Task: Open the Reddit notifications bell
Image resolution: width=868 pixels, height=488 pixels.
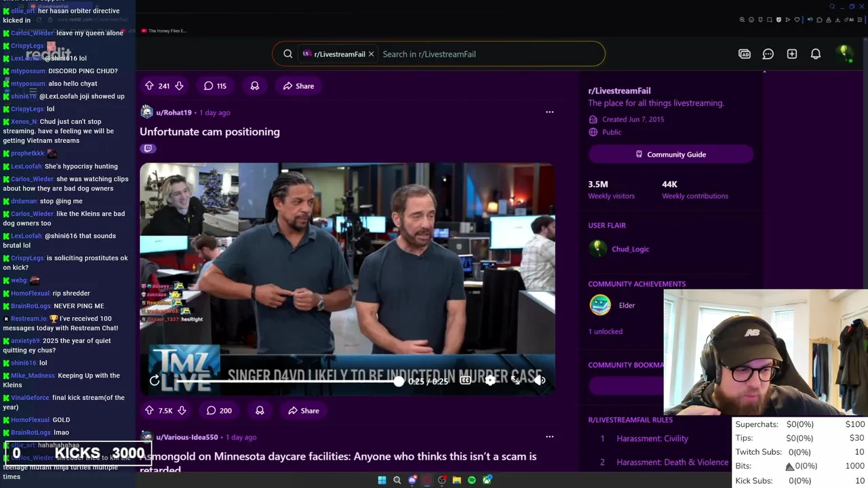Action: 816,54
